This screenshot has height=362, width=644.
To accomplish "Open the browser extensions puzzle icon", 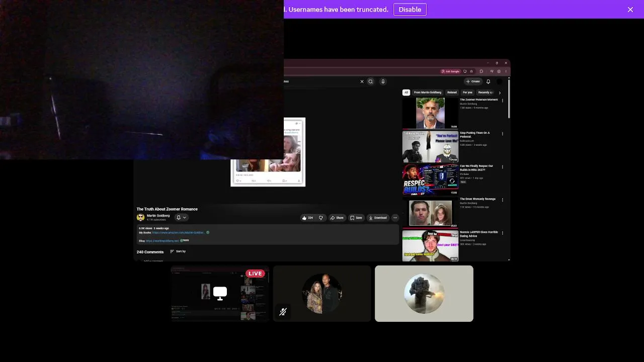I will point(481,71).
